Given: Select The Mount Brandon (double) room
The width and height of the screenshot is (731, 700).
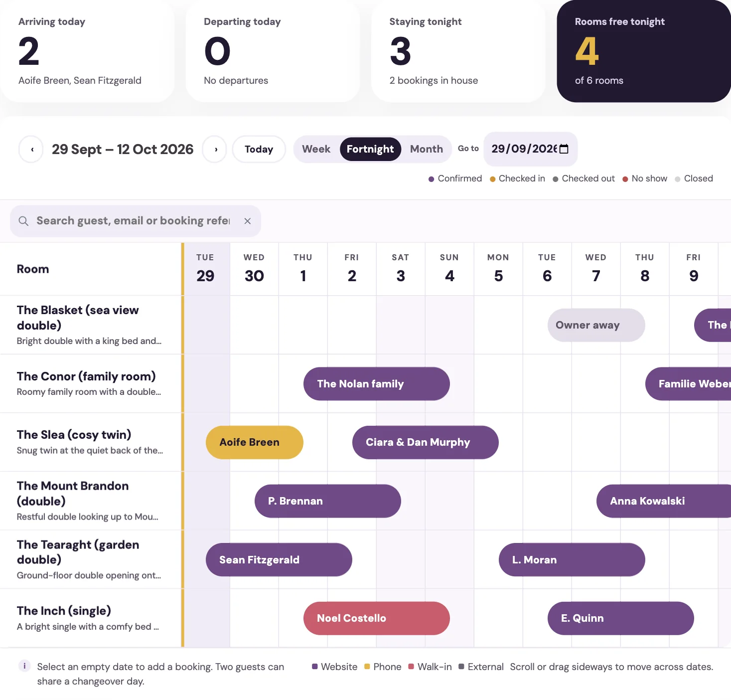Looking at the screenshot, I should pos(90,501).
